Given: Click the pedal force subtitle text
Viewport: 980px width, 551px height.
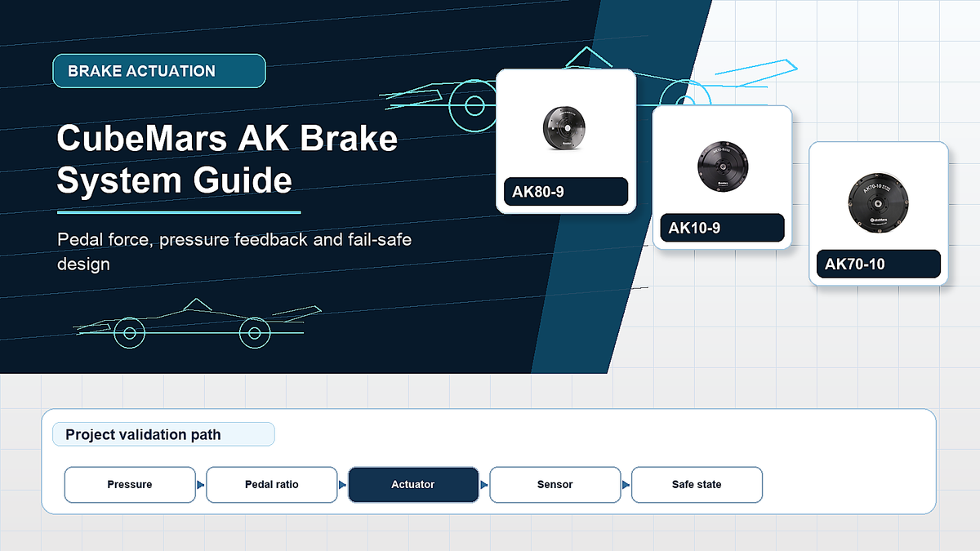Looking at the screenshot, I should [234, 252].
